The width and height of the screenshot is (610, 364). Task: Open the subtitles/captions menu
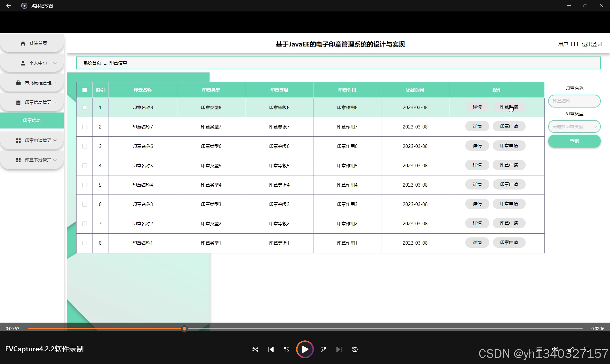pos(539,349)
